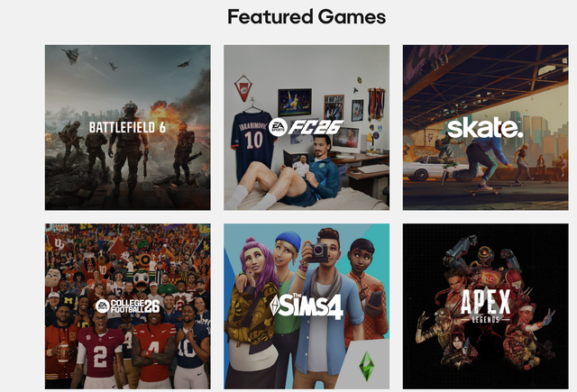The width and height of the screenshot is (577, 392).
Task: Click the skate. logo
Action: coord(485,128)
